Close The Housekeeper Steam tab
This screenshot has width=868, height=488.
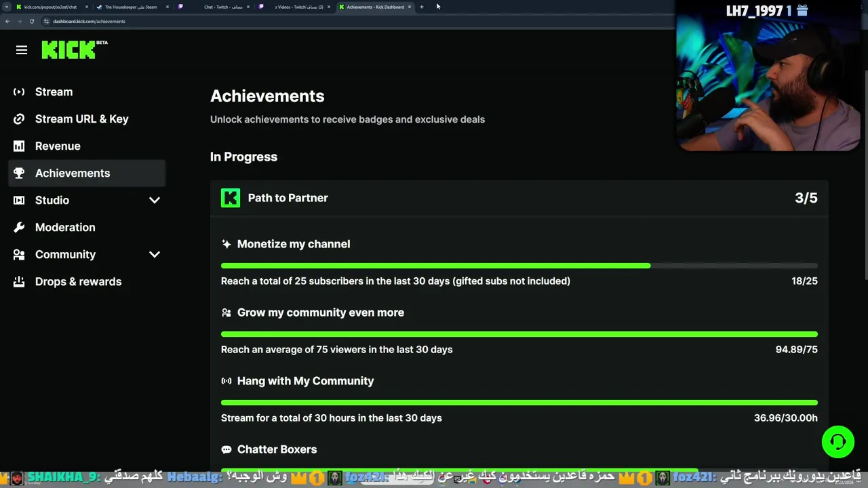click(167, 7)
